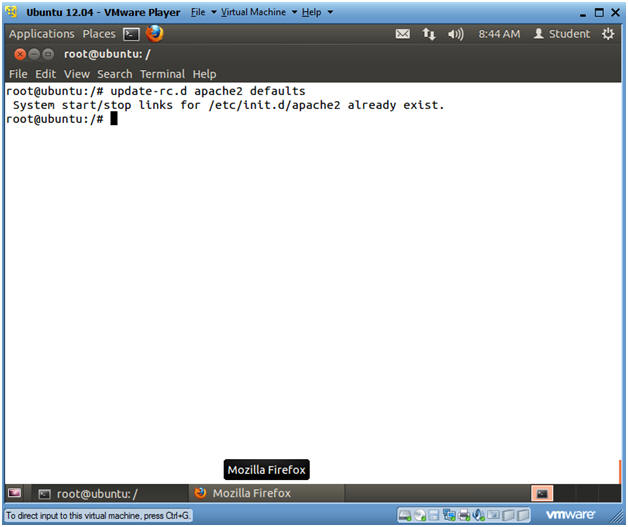628x527 pixels.
Task: Click the Student user name label
Action: 569,34
